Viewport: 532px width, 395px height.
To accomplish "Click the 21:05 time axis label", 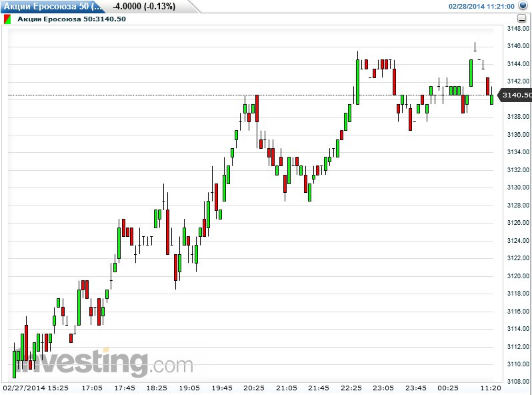I will tap(287, 388).
